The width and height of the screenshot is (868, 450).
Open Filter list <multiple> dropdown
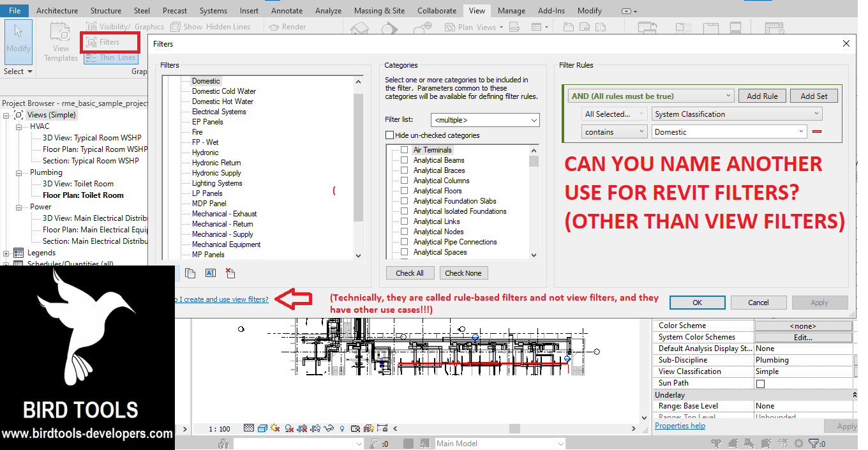pyautogui.click(x=485, y=120)
